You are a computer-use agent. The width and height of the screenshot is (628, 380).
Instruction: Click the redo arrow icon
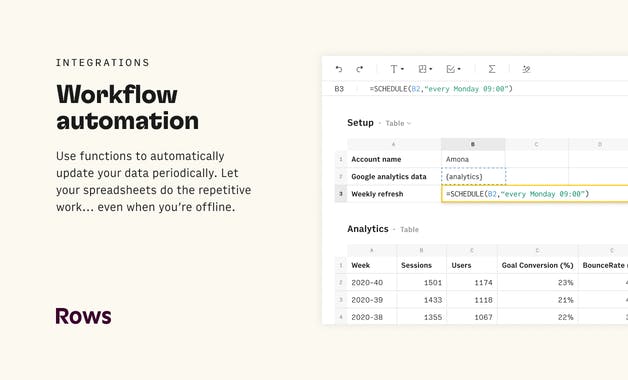pos(360,69)
